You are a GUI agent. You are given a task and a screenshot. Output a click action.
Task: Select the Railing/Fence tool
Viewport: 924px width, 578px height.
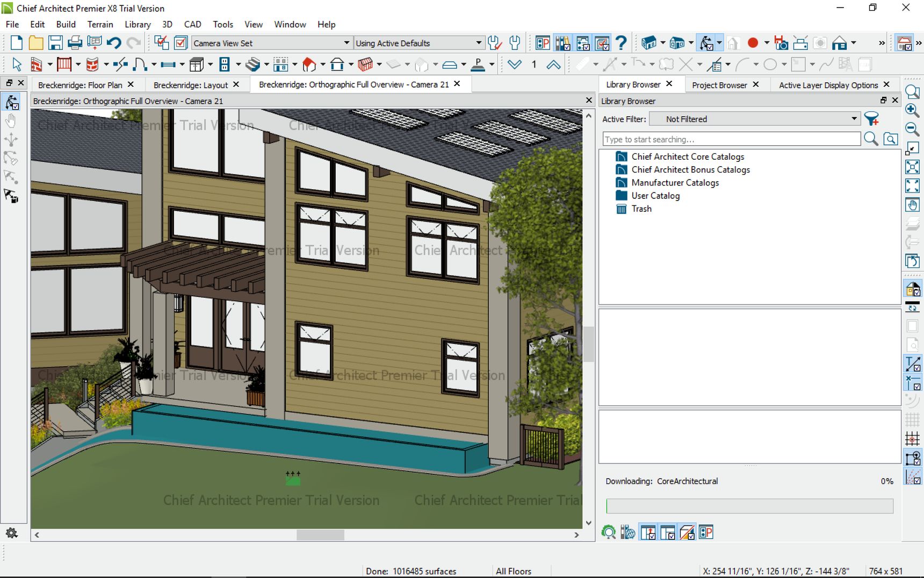click(64, 65)
